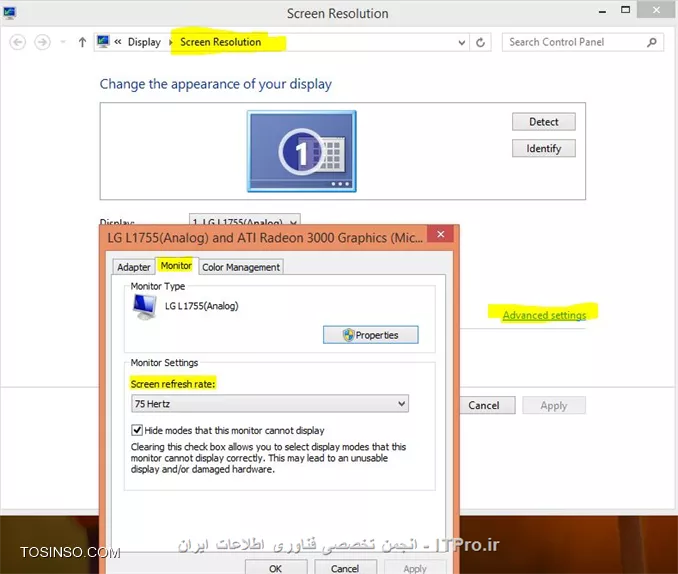Select the Monitor tab
Viewport: 678px width, 574px height.
[176, 266]
